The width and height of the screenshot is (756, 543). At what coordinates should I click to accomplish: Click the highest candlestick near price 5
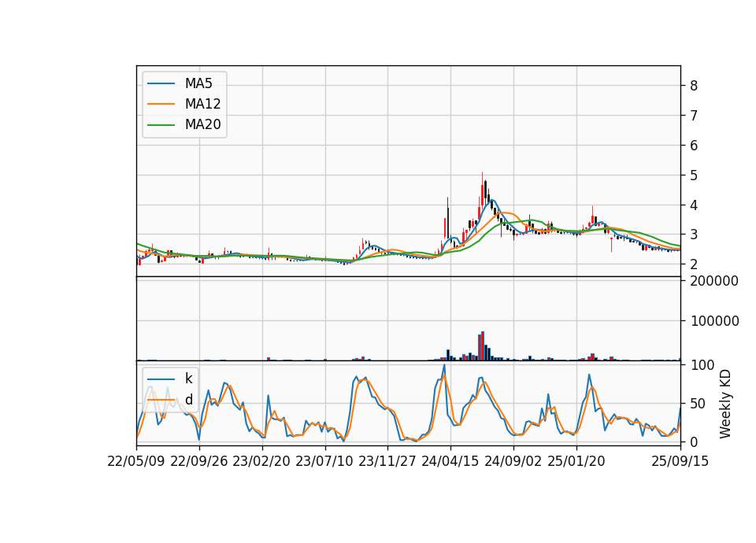482,191
